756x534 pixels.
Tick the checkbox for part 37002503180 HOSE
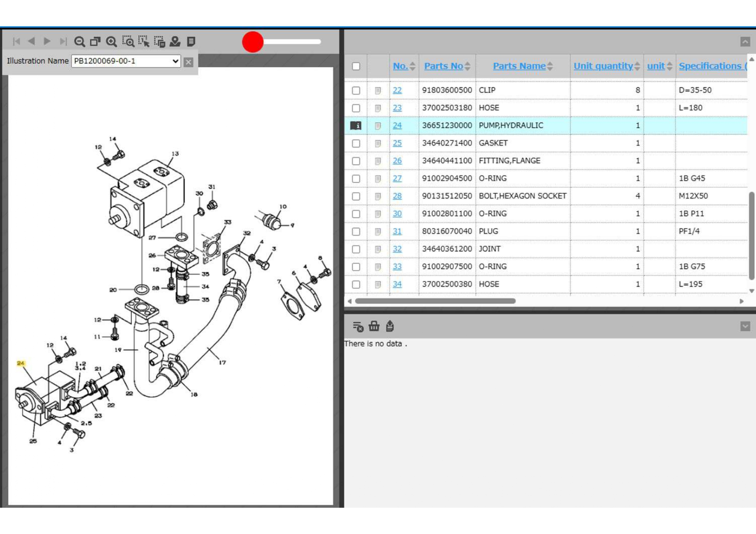[x=356, y=108]
